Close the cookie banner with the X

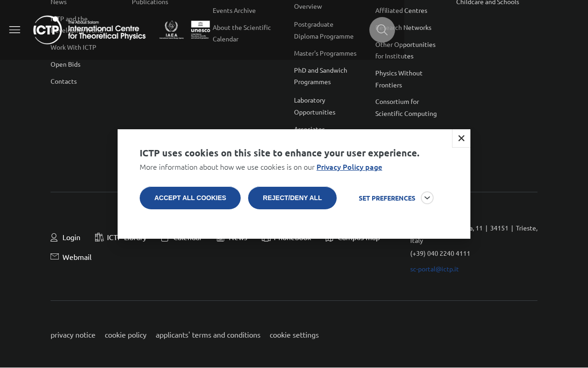(x=461, y=138)
